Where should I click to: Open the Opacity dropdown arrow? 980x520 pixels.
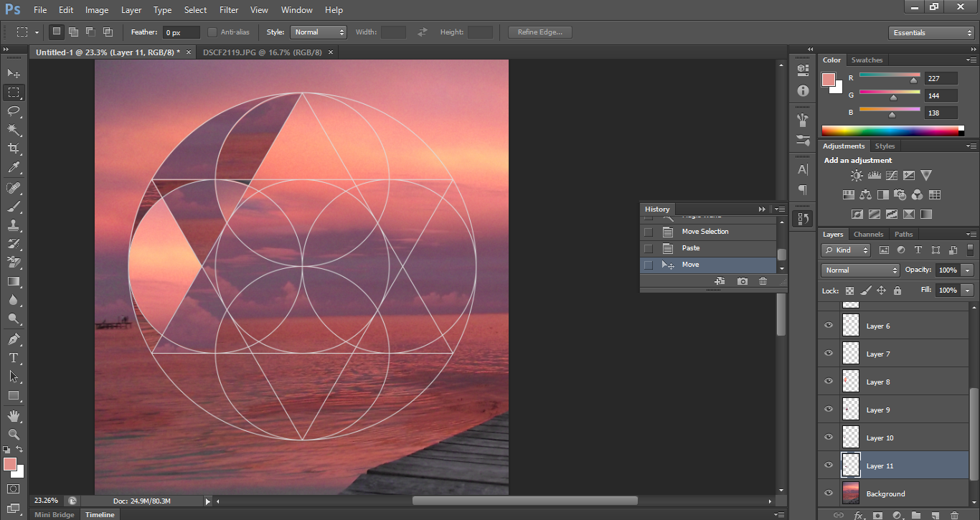(x=968, y=270)
